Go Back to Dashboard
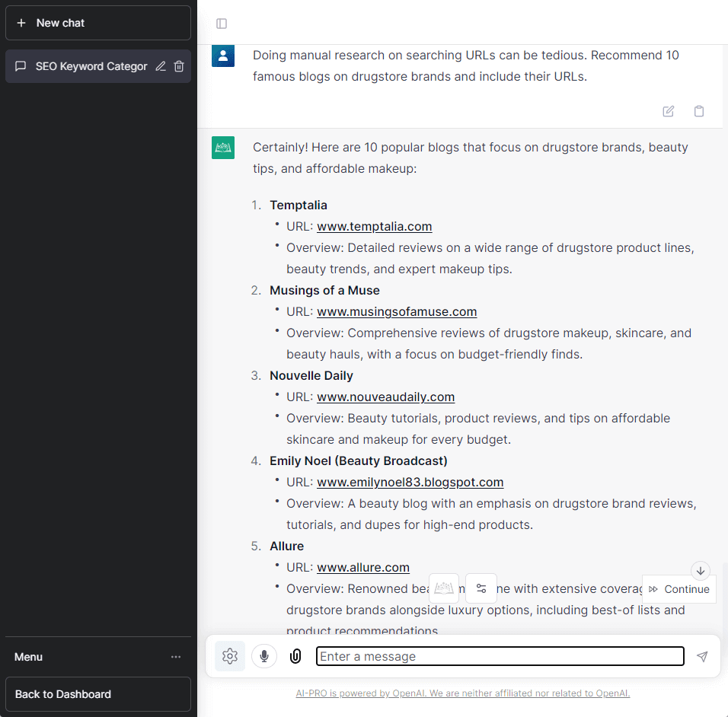The image size is (728, 717). coord(97,694)
